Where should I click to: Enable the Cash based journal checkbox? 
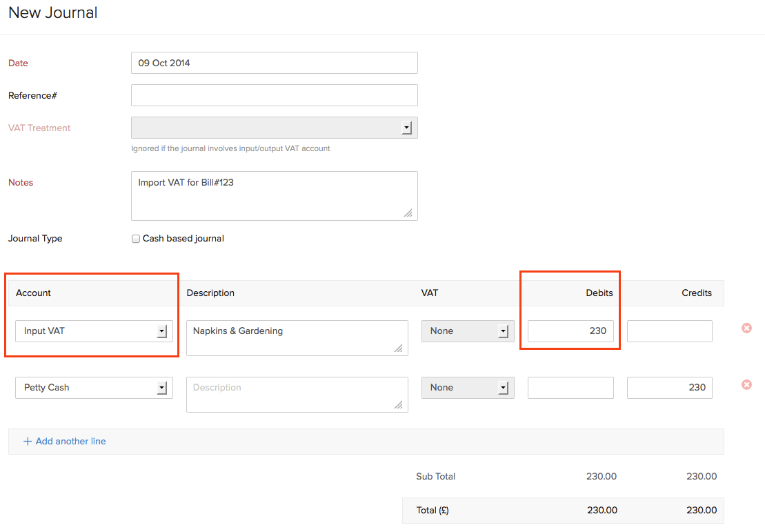coord(136,238)
